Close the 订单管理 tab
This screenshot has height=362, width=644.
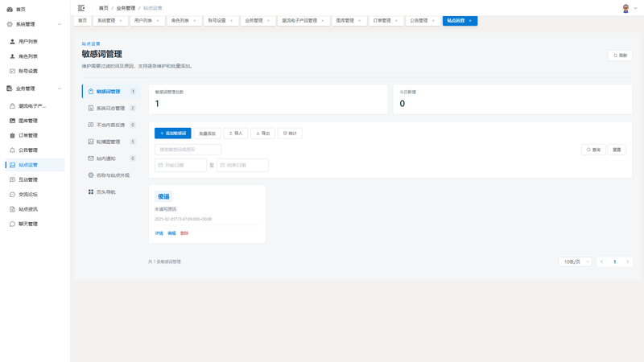pyautogui.click(x=396, y=21)
